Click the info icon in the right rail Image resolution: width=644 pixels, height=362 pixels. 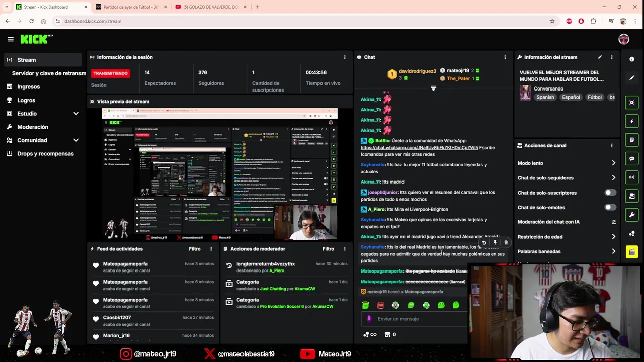pyautogui.click(x=632, y=59)
